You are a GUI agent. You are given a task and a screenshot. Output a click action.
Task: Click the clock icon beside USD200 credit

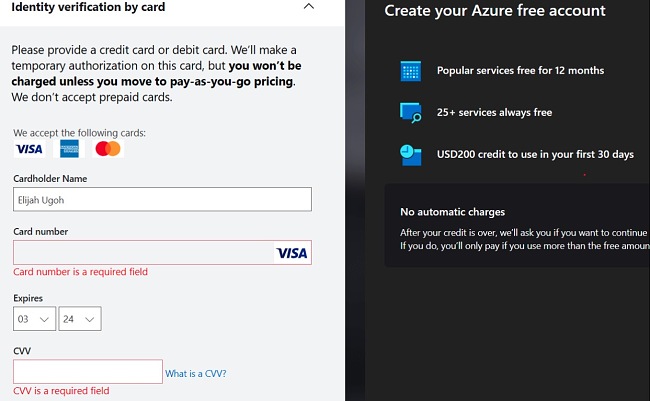coord(411,155)
